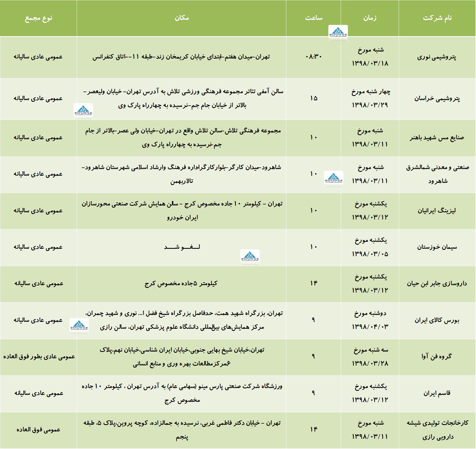Click the 'مکان' column header
476x449 pixels.
[182, 18]
